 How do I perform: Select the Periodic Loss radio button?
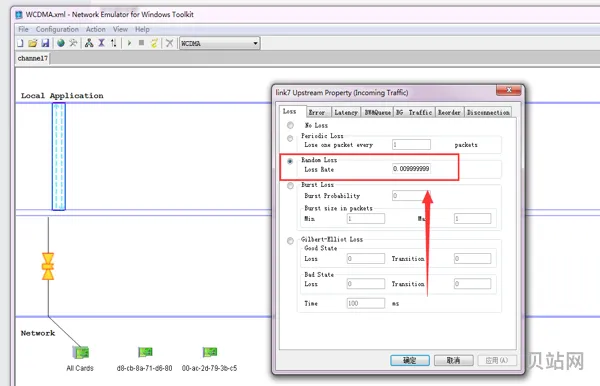290,138
